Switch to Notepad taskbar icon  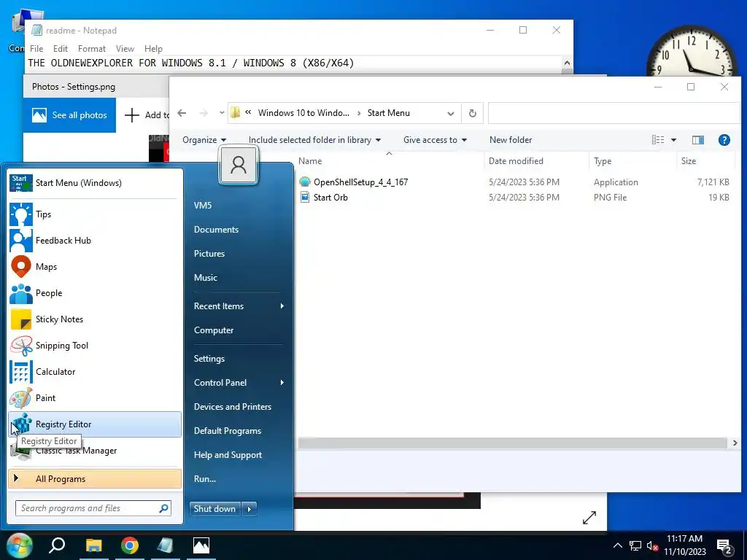click(166, 545)
